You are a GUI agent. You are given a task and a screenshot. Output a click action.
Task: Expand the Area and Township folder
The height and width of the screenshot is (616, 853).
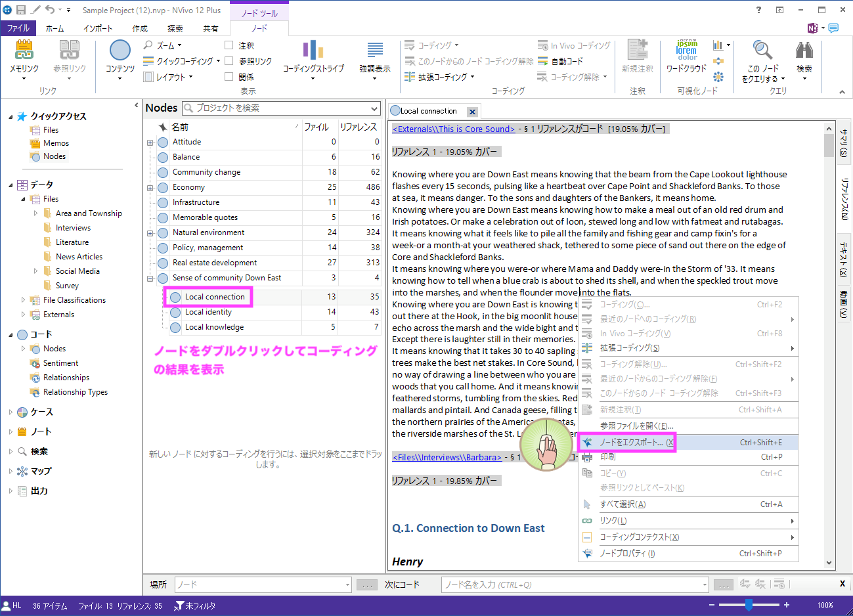point(35,213)
